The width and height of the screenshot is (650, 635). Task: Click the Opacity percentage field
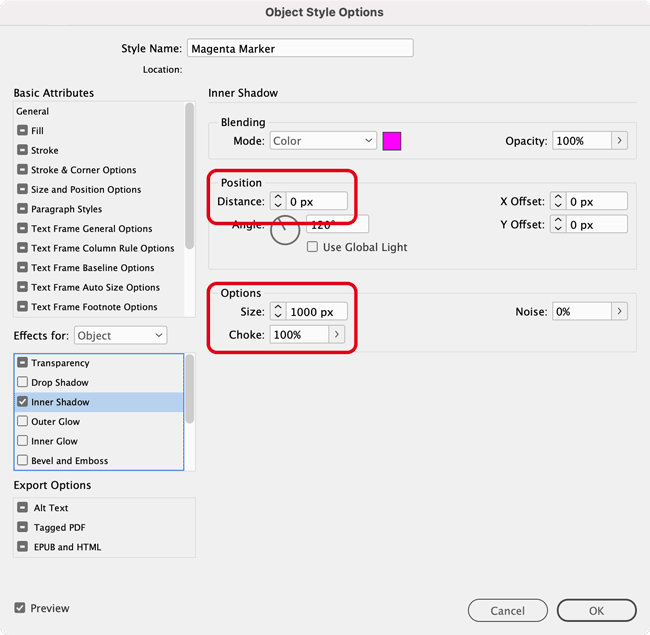(582, 141)
